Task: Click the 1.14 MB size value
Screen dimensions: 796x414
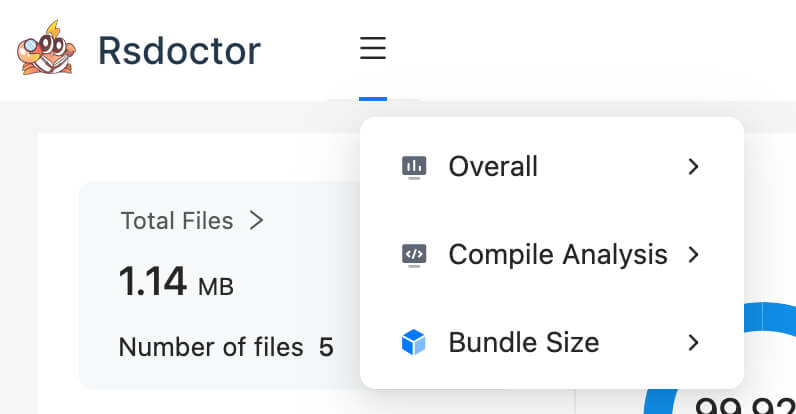Action: (x=176, y=282)
